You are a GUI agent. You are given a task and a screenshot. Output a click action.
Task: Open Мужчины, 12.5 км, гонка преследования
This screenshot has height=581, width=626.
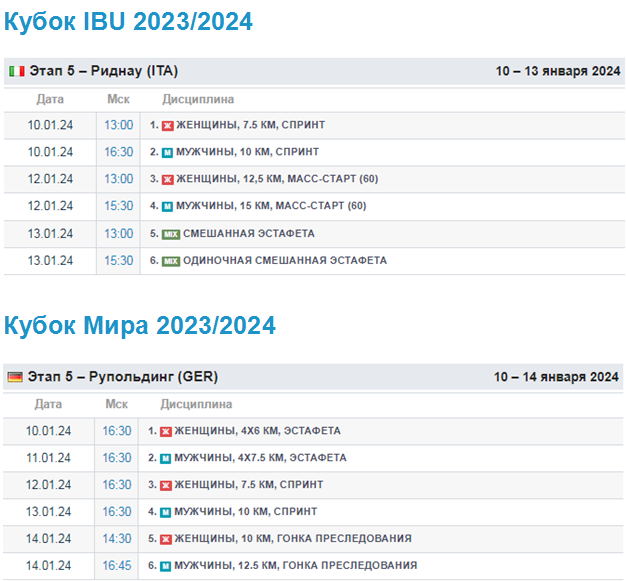[x=296, y=565]
